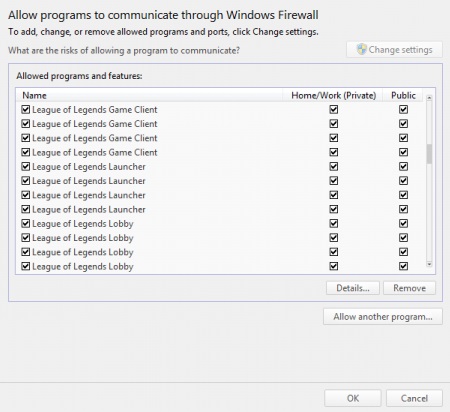
Task: Toggle Public checkbox for last League of Legends Lobby
Action: (403, 266)
